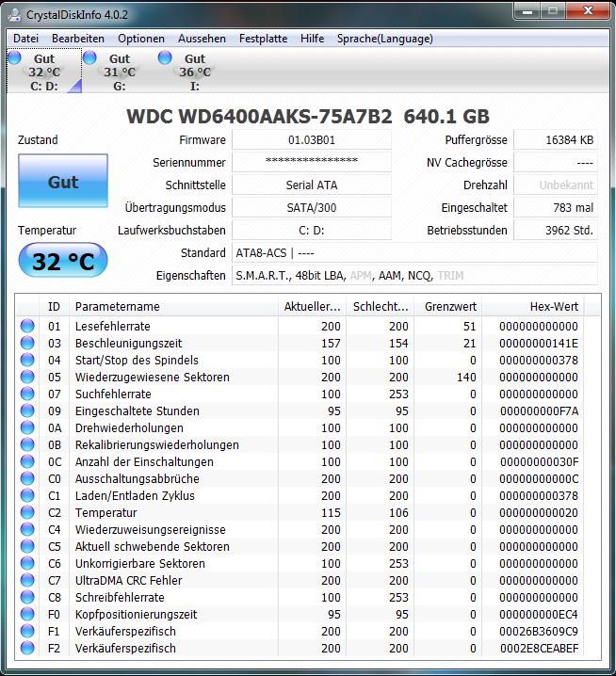The image size is (616, 676).
Task: Click status orb of Eingeschaltete Stunden
Action: pyautogui.click(x=27, y=410)
